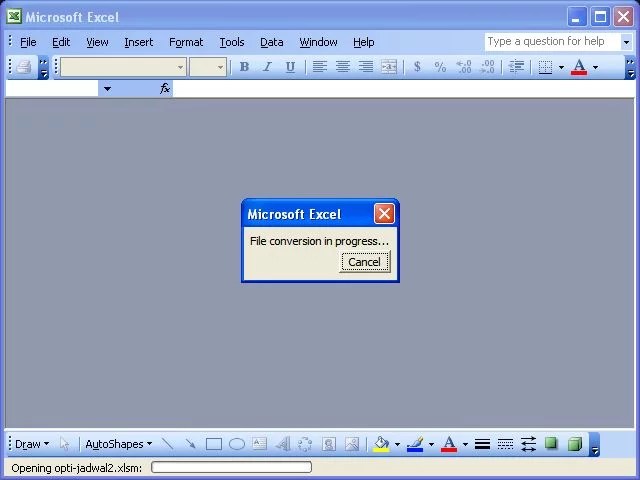
Task: Apply Fill Color paint bucket
Action: point(381,444)
